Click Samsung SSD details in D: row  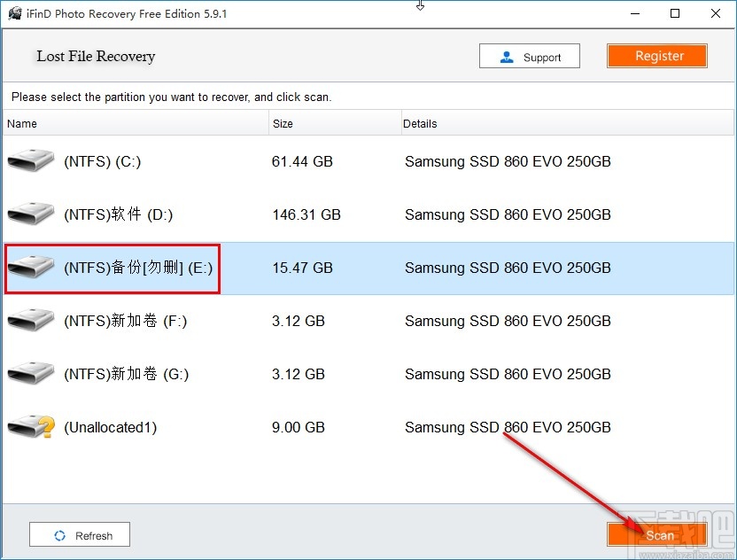tap(508, 214)
